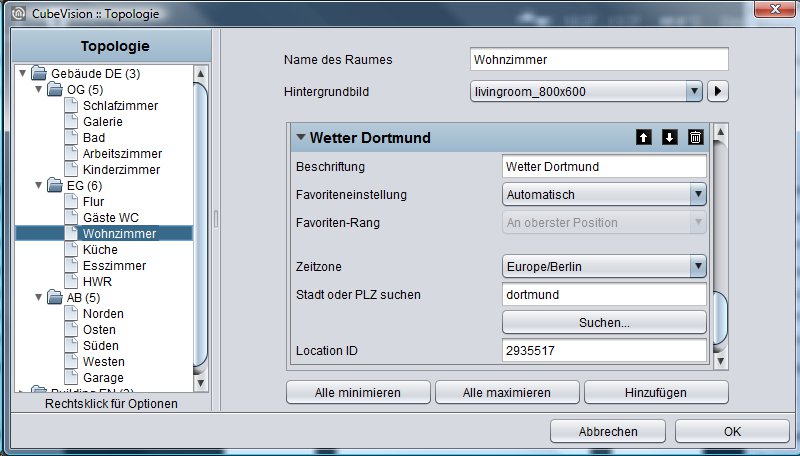Collapse the EG tree node
Viewport: 800px width, 456px height.
[38, 185]
